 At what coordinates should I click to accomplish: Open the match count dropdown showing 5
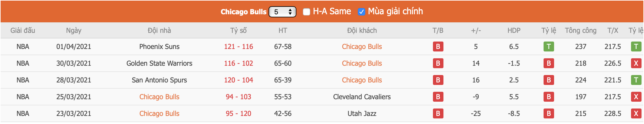(x=282, y=12)
